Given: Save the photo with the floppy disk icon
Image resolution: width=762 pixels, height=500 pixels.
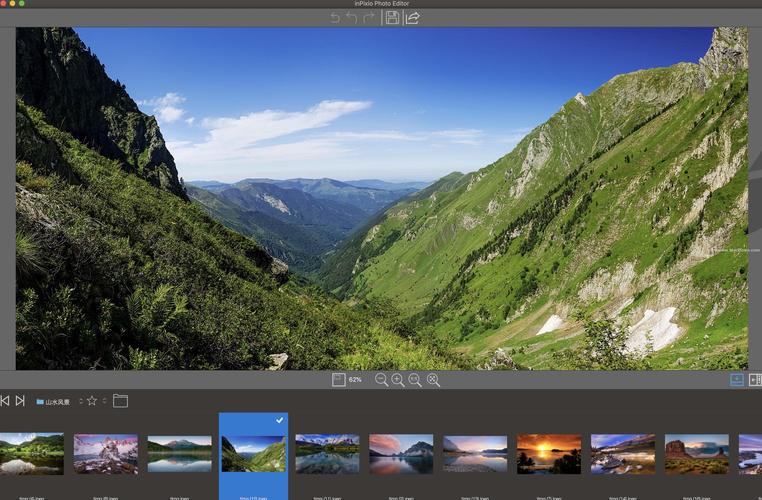Looking at the screenshot, I should coord(392,18).
